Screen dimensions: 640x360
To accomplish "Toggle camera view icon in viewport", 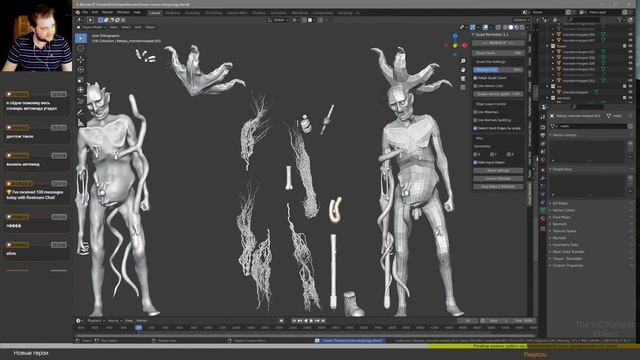I will (463, 78).
